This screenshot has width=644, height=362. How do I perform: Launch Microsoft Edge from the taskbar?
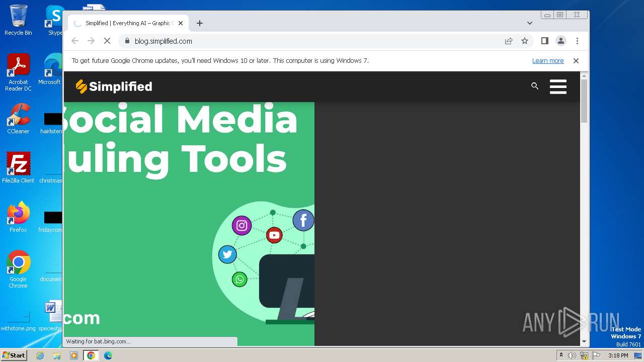point(108,355)
